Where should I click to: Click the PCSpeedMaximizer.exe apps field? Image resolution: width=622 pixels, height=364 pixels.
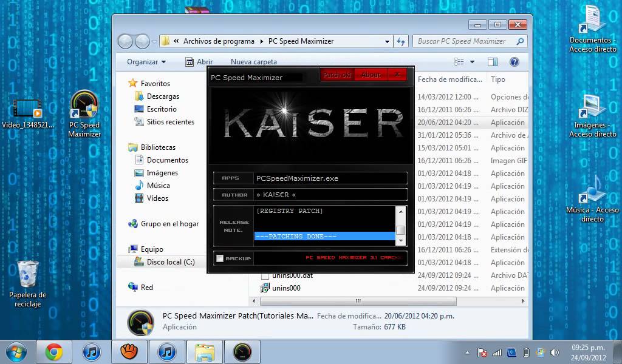click(330, 178)
